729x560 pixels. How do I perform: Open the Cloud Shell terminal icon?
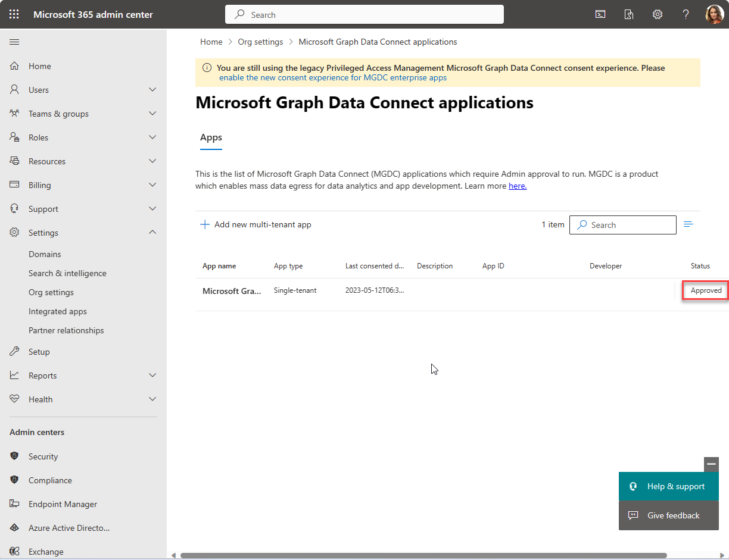coord(600,14)
